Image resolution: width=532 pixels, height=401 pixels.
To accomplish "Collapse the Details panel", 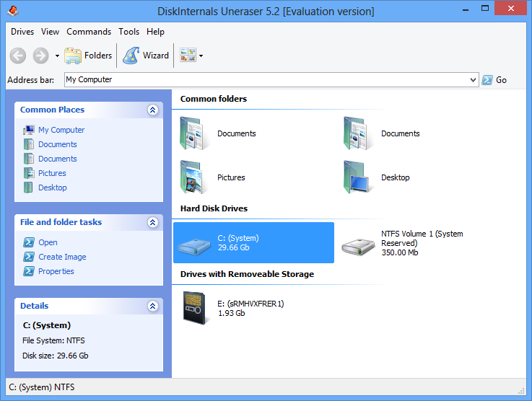I will point(152,306).
